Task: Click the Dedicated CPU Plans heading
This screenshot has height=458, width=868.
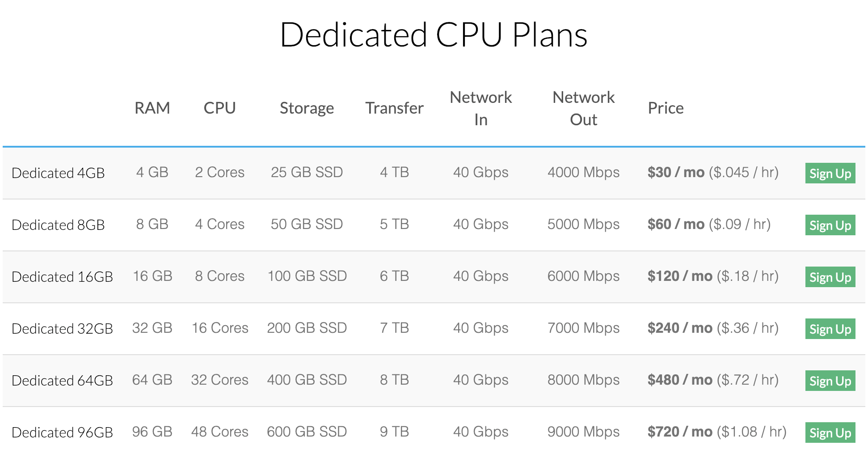Action: coord(434,34)
